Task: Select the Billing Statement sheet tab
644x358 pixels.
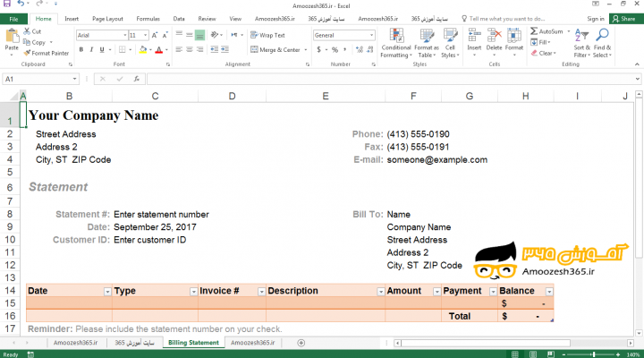Action: coord(193,343)
